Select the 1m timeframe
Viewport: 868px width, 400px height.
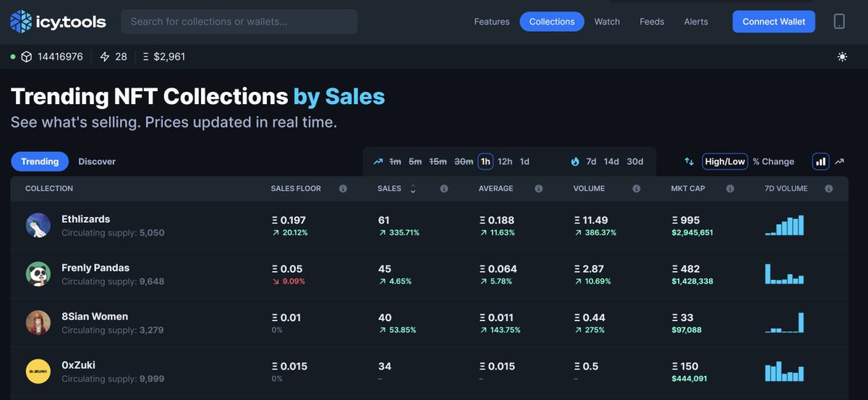[395, 161]
